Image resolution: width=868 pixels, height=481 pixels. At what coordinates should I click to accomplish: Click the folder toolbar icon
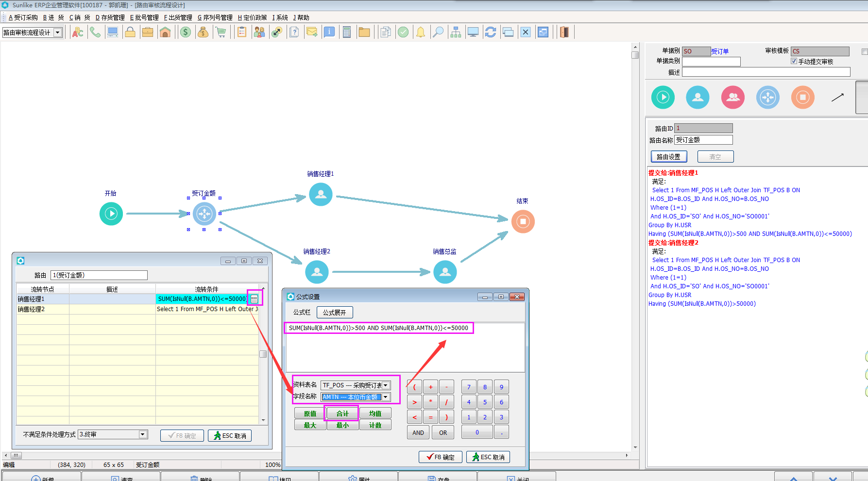click(364, 33)
